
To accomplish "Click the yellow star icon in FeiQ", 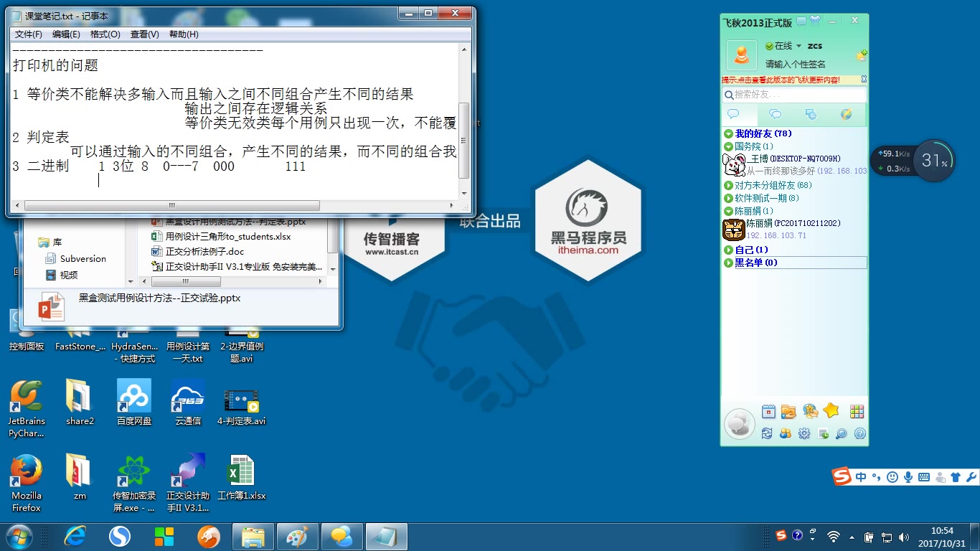I will point(831,410).
